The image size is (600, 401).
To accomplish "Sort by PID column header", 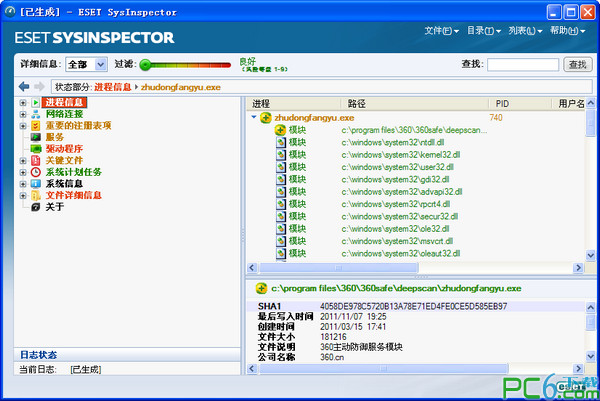I will (x=520, y=104).
